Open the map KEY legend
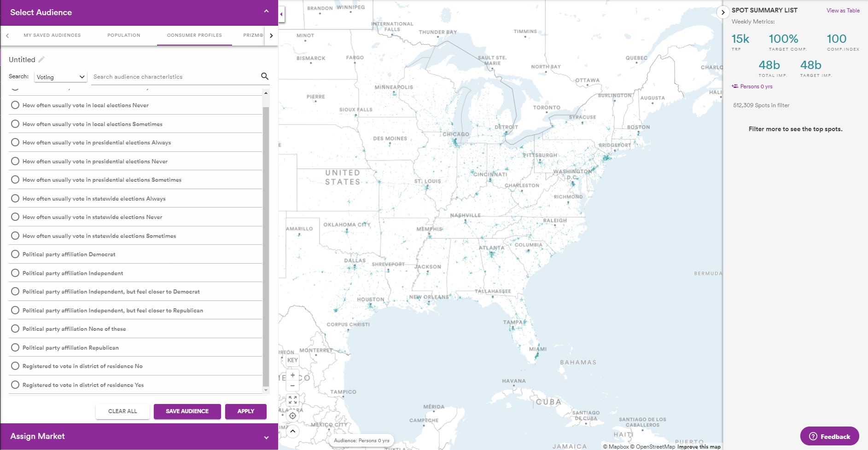This screenshot has width=868, height=450. coord(292,360)
